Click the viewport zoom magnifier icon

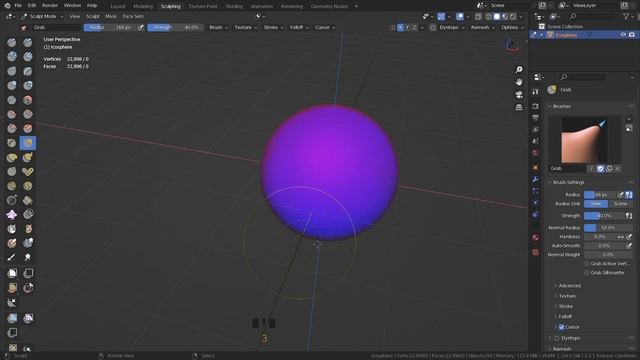[519, 70]
